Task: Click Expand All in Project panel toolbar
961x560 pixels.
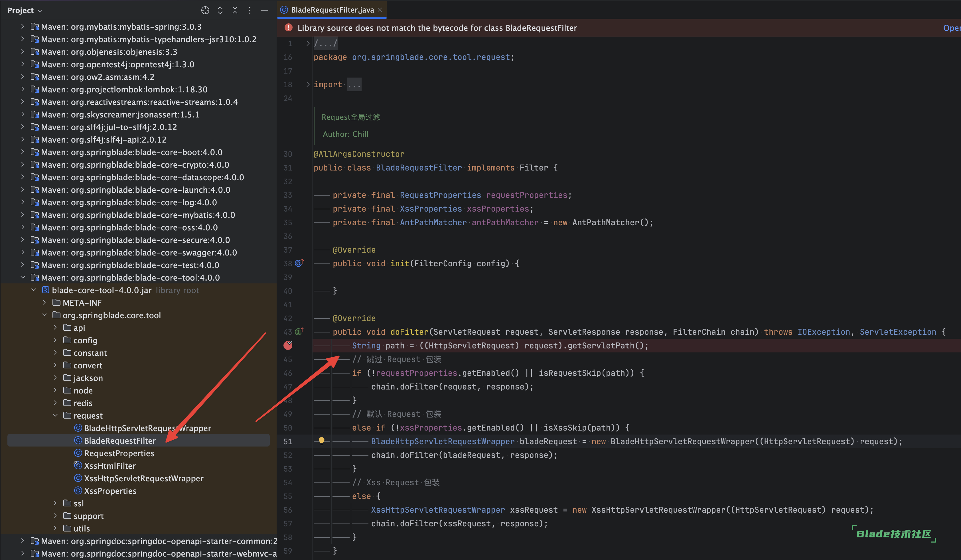Action: click(x=220, y=10)
